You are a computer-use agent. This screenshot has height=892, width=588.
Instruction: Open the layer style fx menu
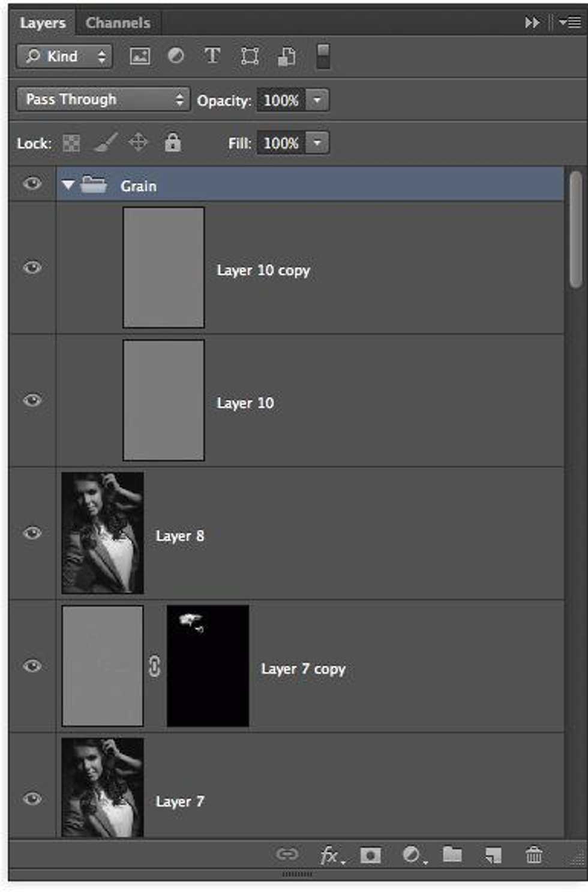(331, 855)
